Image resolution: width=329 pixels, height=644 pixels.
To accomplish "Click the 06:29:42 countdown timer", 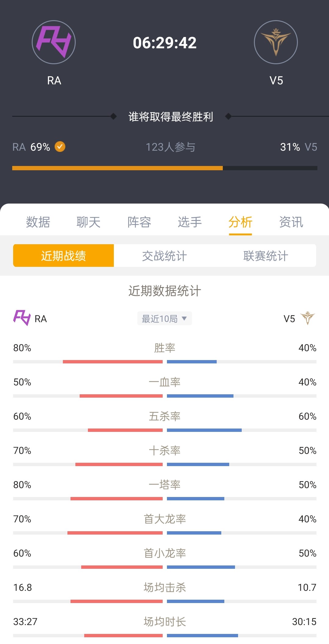I will tap(164, 43).
